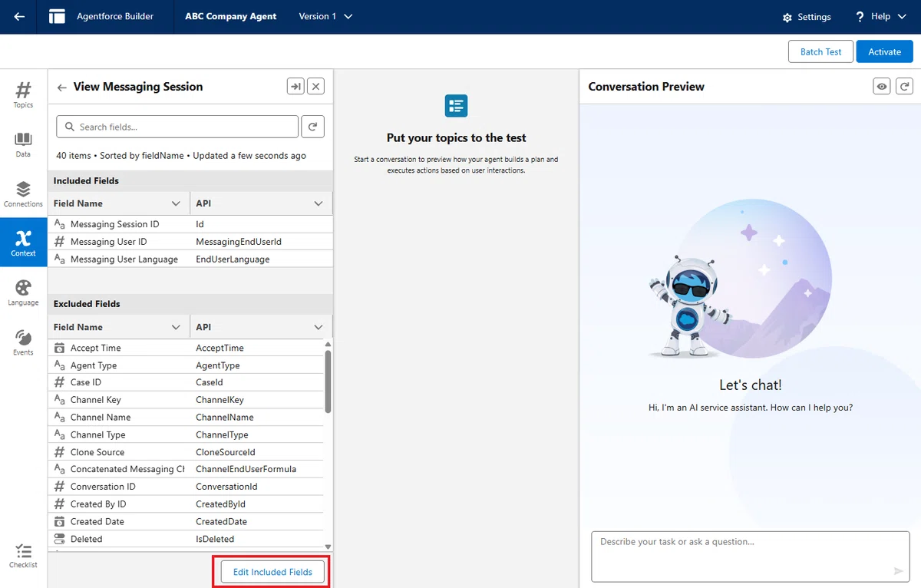The width and height of the screenshot is (921, 588).
Task: Click the Agentforce Builder app icon
Action: coord(57,16)
